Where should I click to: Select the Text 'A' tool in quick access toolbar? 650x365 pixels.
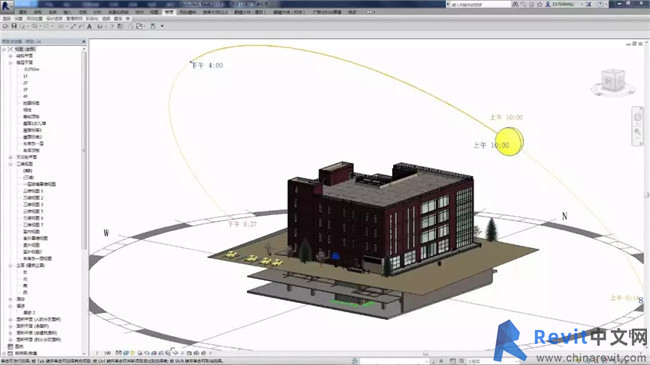click(x=89, y=26)
